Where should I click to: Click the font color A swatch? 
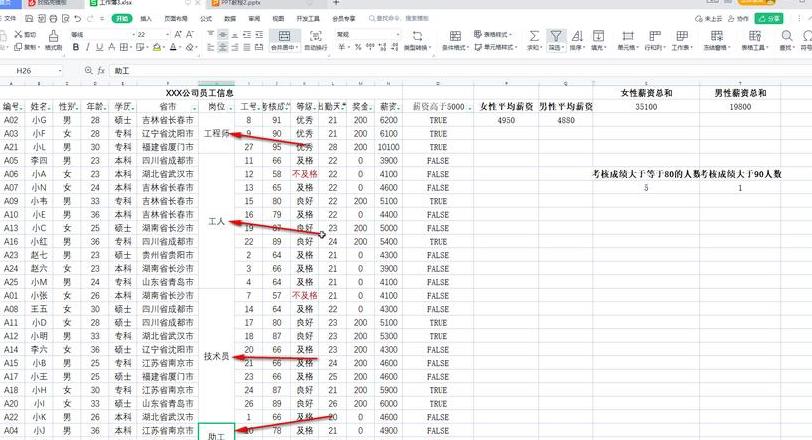click(x=173, y=47)
